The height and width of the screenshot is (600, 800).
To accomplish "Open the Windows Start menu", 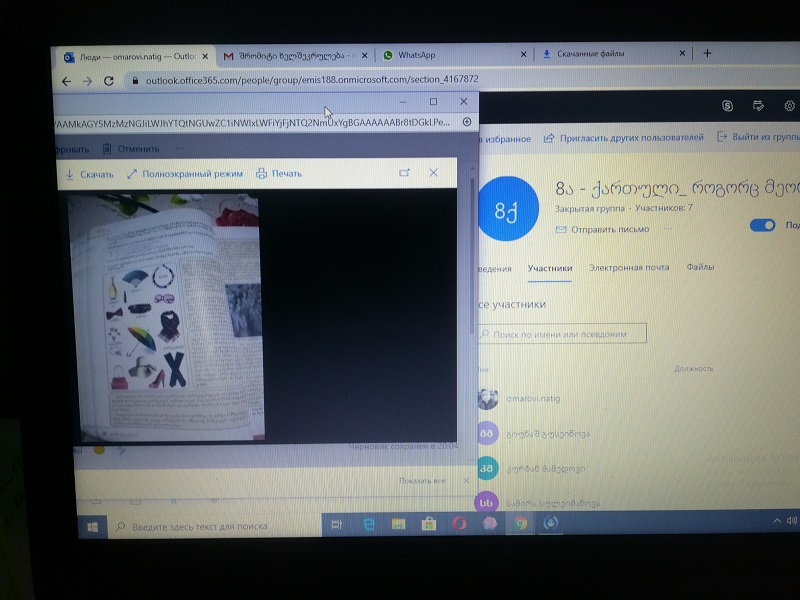I will pos(92,527).
